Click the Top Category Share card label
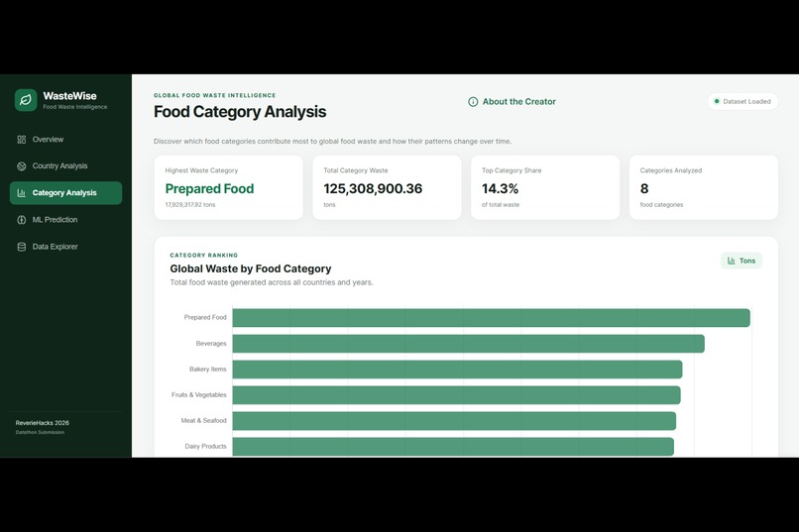The height and width of the screenshot is (532, 799). coord(512,170)
